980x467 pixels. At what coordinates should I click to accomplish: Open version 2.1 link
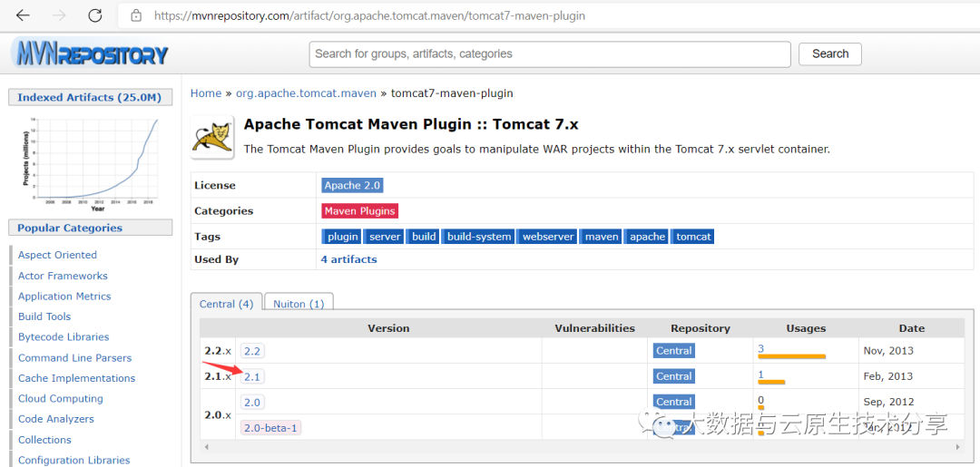[x=252, y=376]
